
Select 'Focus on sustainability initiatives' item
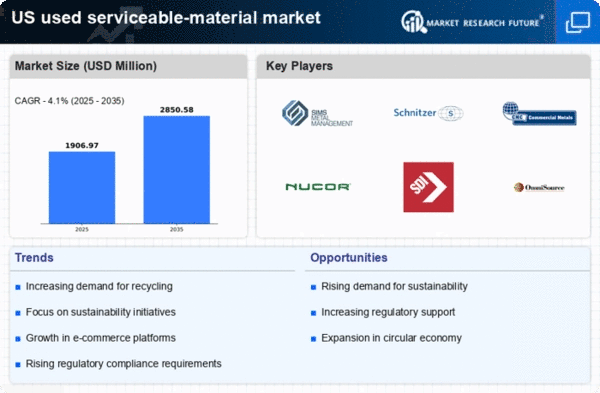coord(101,312)
